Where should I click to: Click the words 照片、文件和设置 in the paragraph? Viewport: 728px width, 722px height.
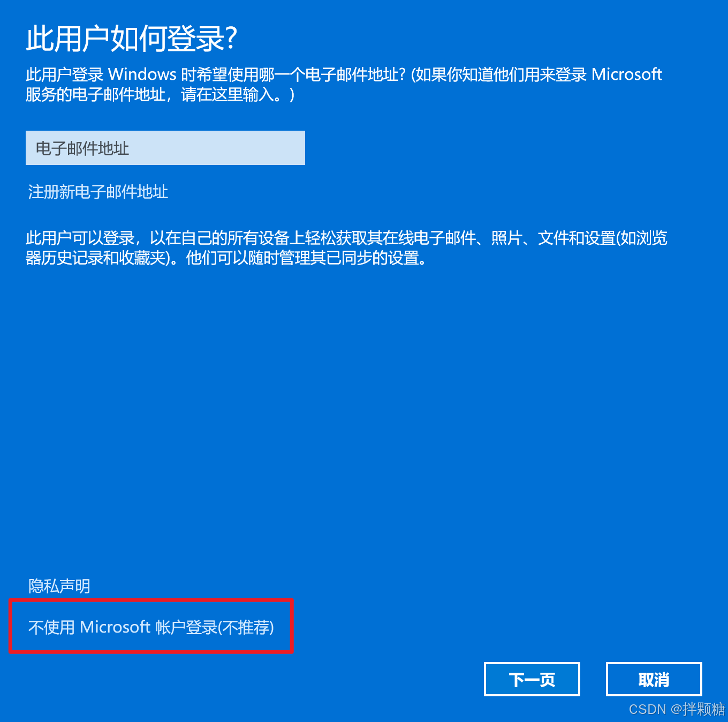[x=553, y=238]
